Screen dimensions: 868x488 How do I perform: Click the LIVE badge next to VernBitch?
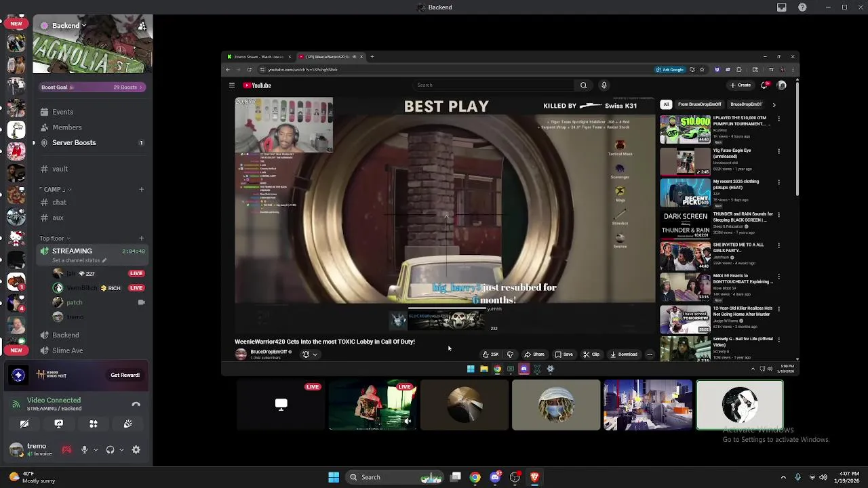pyautogui.click(x=136, y=288)
